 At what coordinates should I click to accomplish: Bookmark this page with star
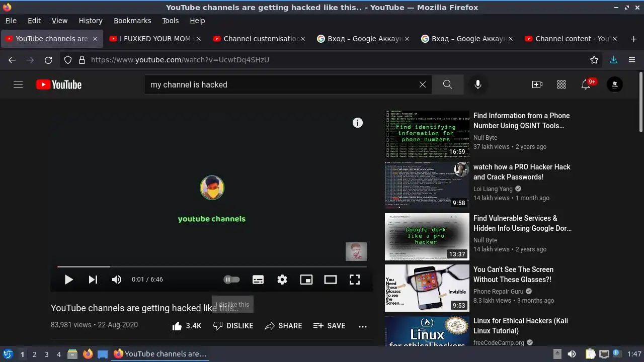pyautogui.click(x=594, y=60)
